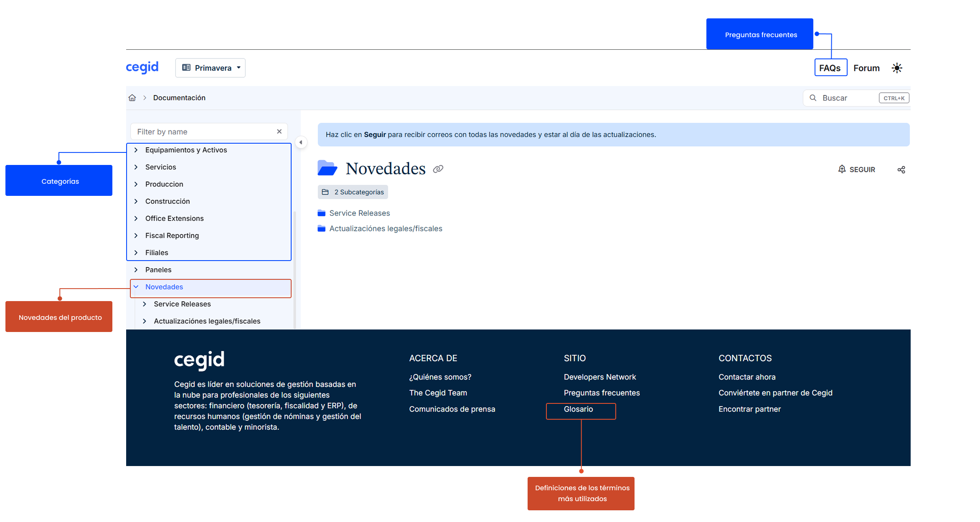
Task: Clear the filter with the X icon
Action: tap(279, 132)
